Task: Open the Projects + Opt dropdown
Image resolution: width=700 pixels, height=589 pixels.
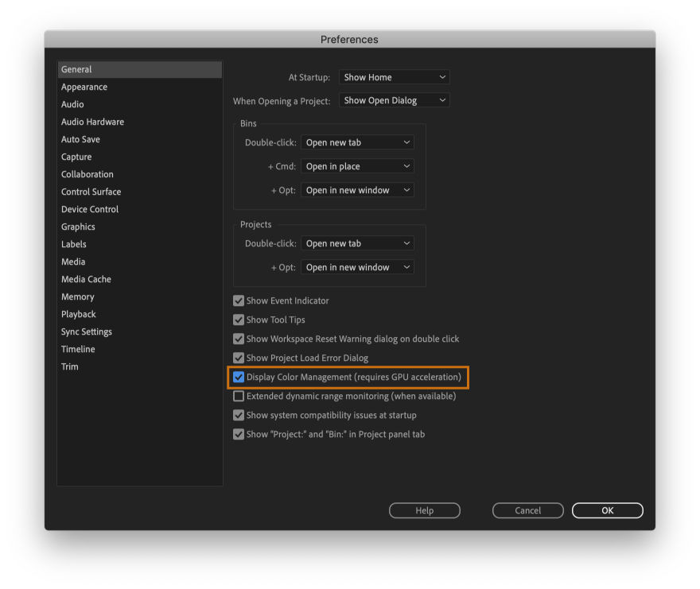Action: (357, 267)
